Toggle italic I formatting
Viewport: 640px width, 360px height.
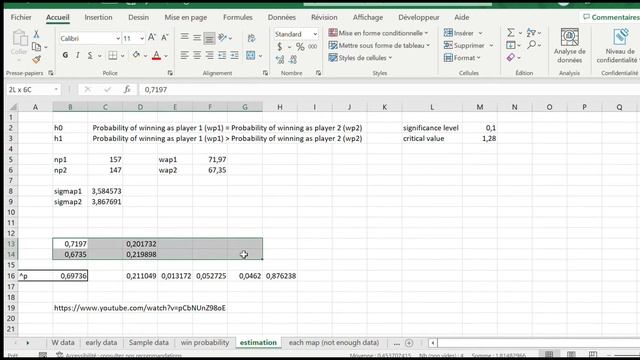point(78,55)
